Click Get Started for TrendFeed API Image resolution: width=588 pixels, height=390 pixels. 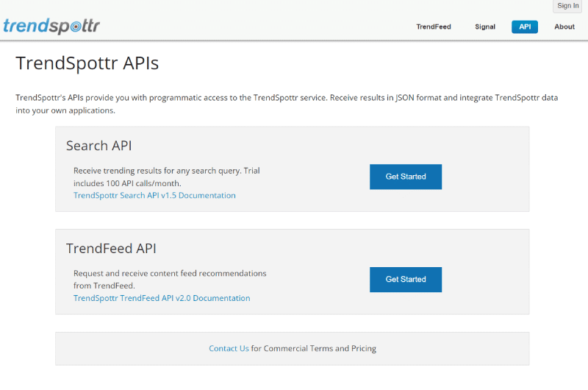click(406, 280)
